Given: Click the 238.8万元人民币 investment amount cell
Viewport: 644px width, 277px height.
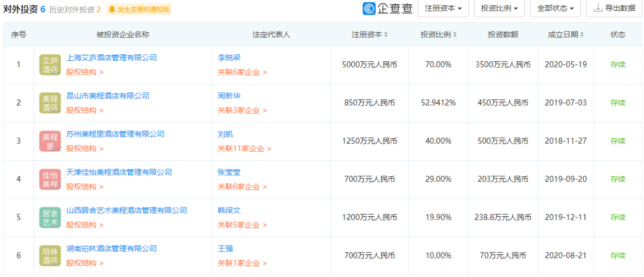Looking at the screenshot, I should click(503, 217).
